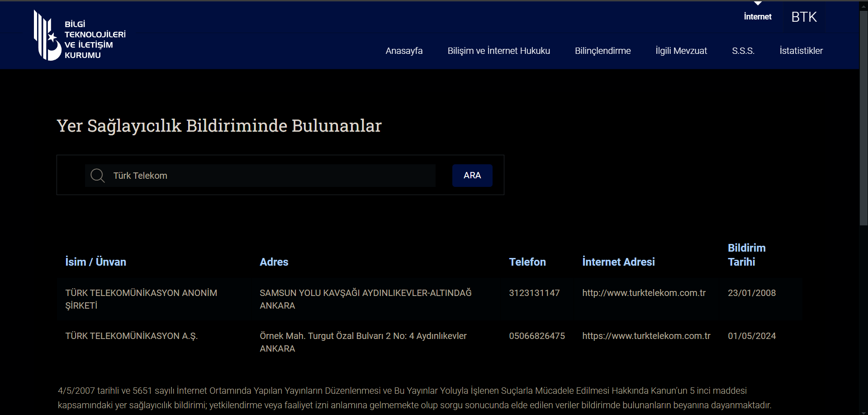The image size is (868, 415).
Task: Open the Anasayfa menu item
Action: coord(404,51)
